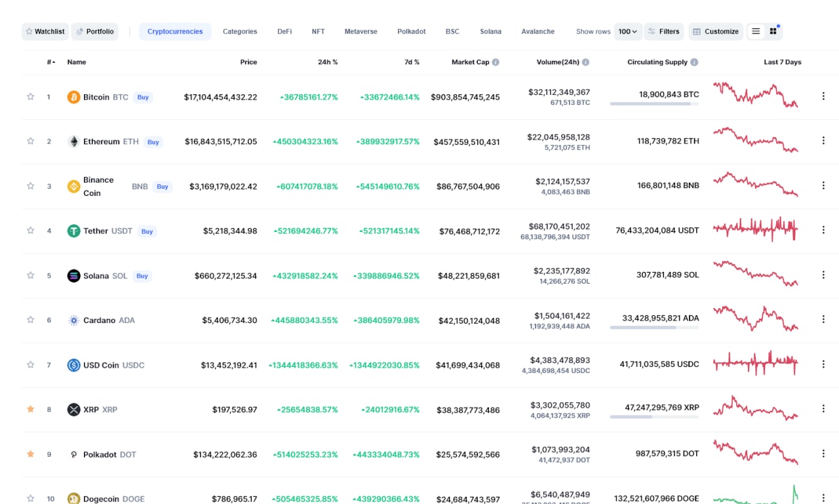Screen dimensions: 839x504
Task: Sort by the Price column header
Action: click(x=248, y=62)
